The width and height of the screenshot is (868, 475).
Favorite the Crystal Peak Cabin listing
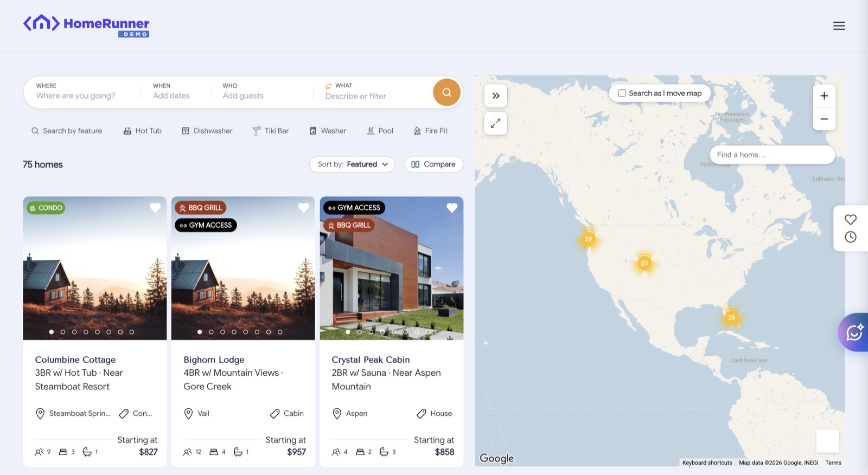click(x=452, y=208)
